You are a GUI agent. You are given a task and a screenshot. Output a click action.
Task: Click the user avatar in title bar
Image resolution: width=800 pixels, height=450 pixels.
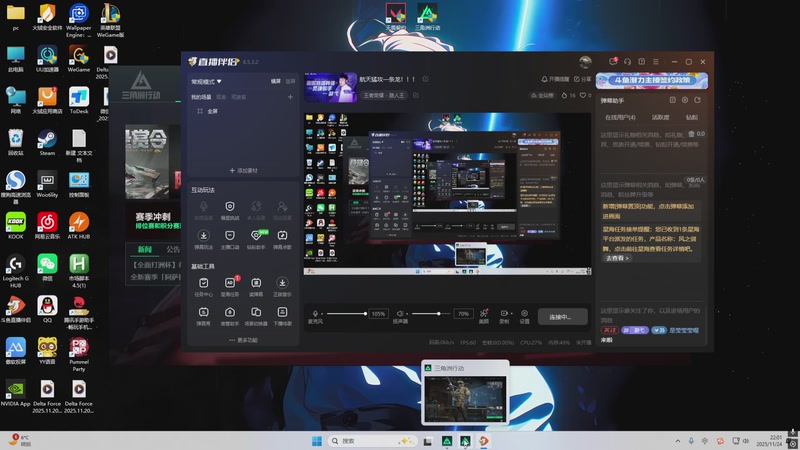point(585,62)
